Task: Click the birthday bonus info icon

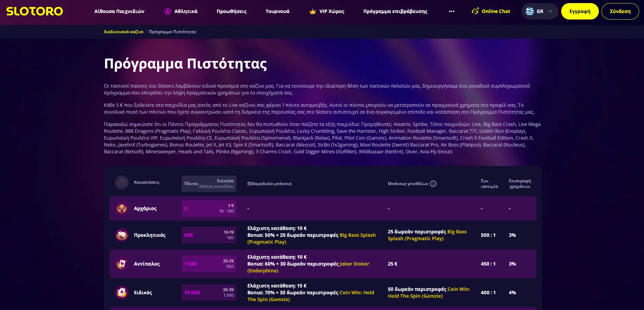Action: [433, 184]
